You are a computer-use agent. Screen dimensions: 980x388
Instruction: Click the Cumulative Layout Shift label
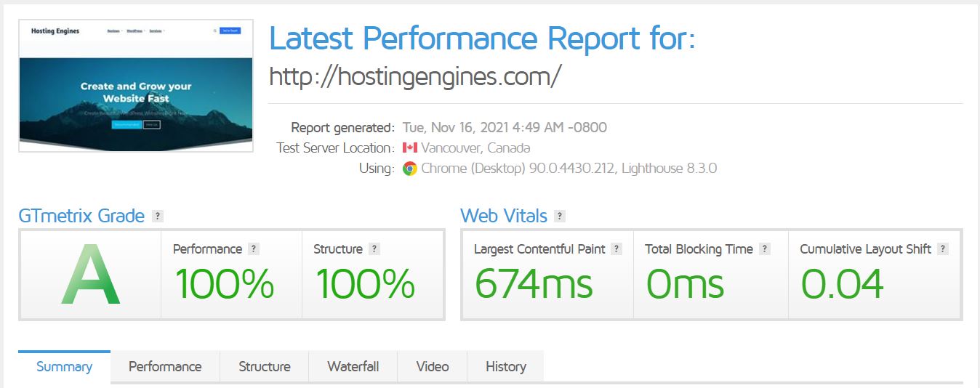tap(865, 249)
